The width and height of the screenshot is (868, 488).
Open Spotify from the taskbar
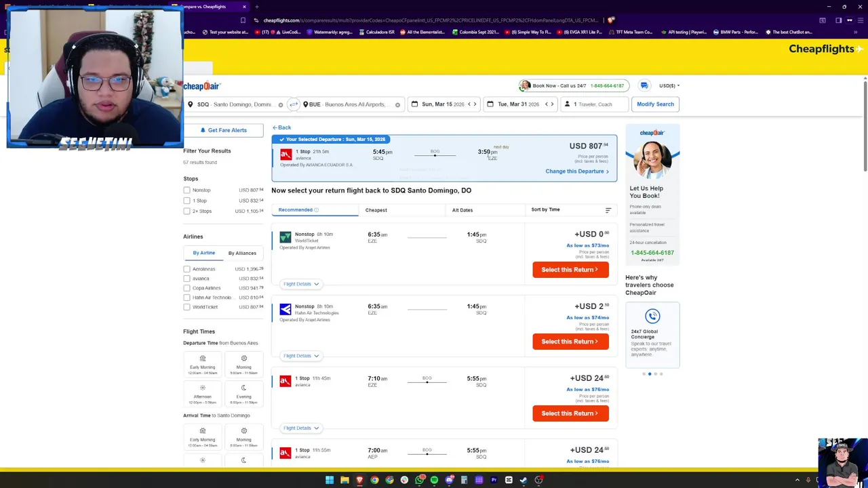pos(434,480)
